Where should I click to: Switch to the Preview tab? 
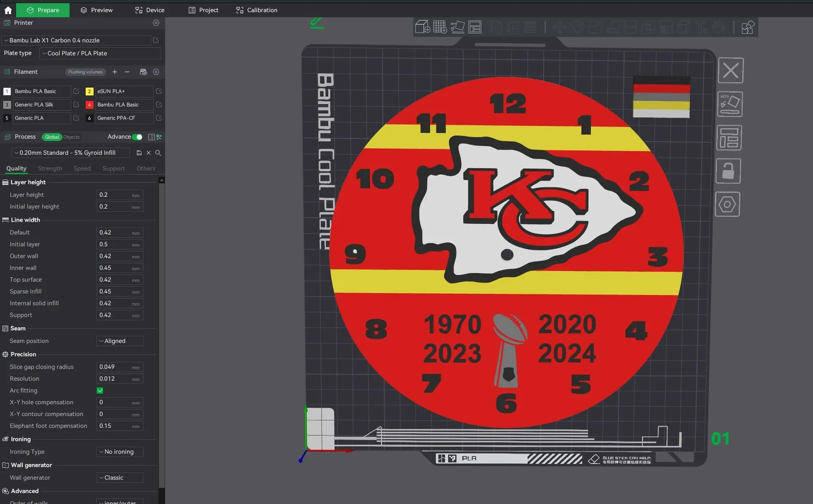click(x=97, y=10)
